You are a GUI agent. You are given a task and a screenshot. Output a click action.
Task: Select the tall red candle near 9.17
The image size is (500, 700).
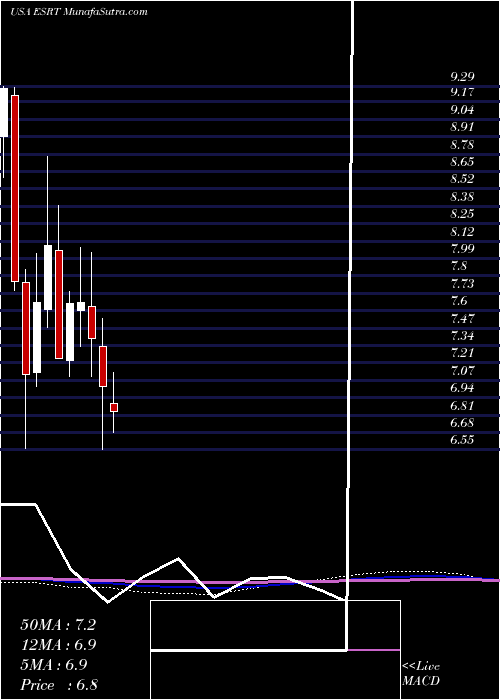click(x=15, y=188)
